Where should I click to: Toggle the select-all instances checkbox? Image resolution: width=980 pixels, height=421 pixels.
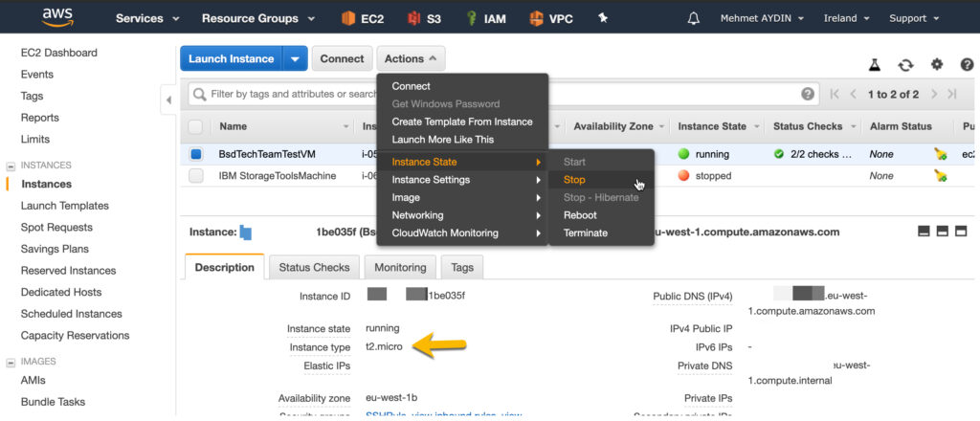pyautogui.click(x=195, y=127)
